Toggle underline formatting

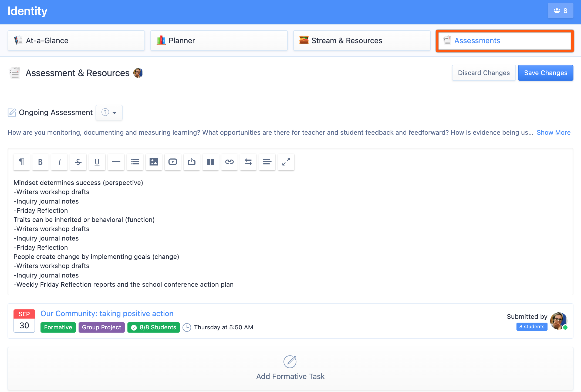point(97,162)
